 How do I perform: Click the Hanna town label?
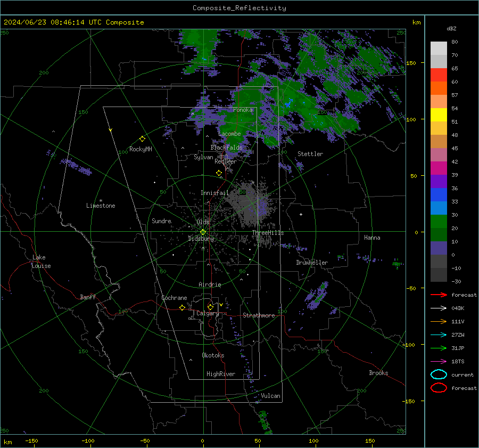372,238
